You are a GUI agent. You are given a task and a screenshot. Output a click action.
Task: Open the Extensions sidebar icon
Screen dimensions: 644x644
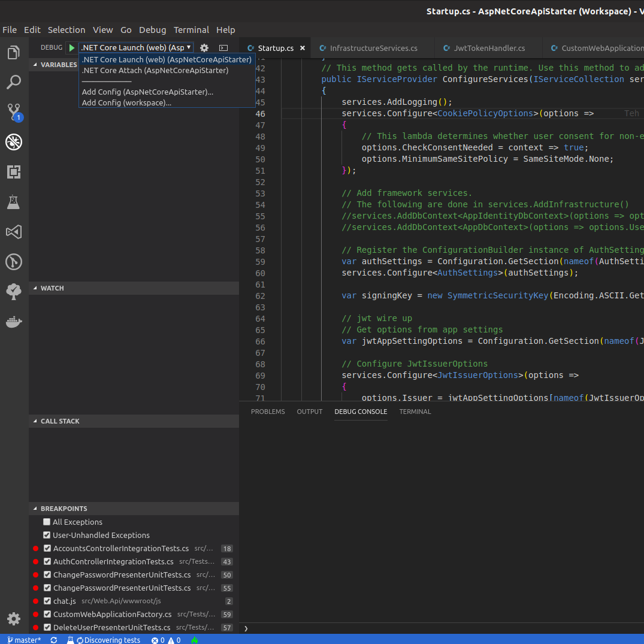[14, 172]
